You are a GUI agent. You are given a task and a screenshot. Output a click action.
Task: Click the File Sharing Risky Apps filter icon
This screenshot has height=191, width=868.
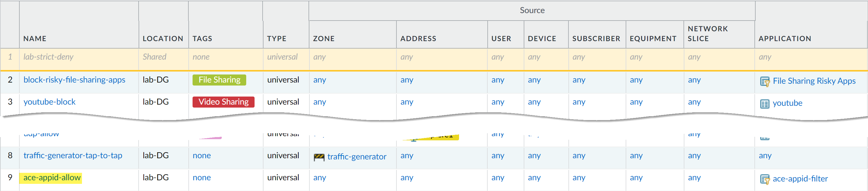pos(765,82)
